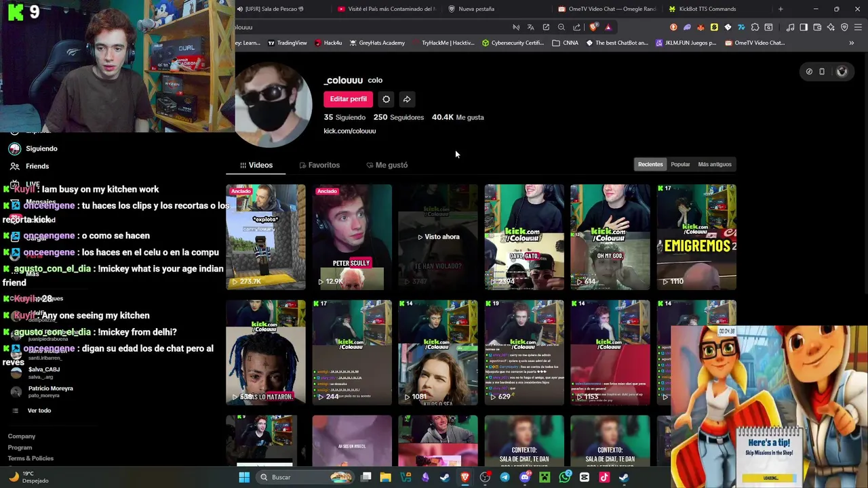
Task: Click Siguiendo count on profile
Action: [x=344, y=117]
